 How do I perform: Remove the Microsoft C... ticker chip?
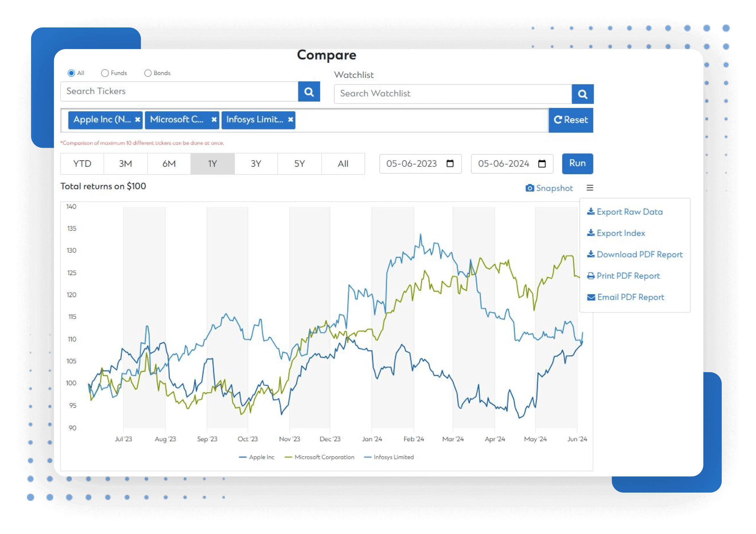(214, 120)
